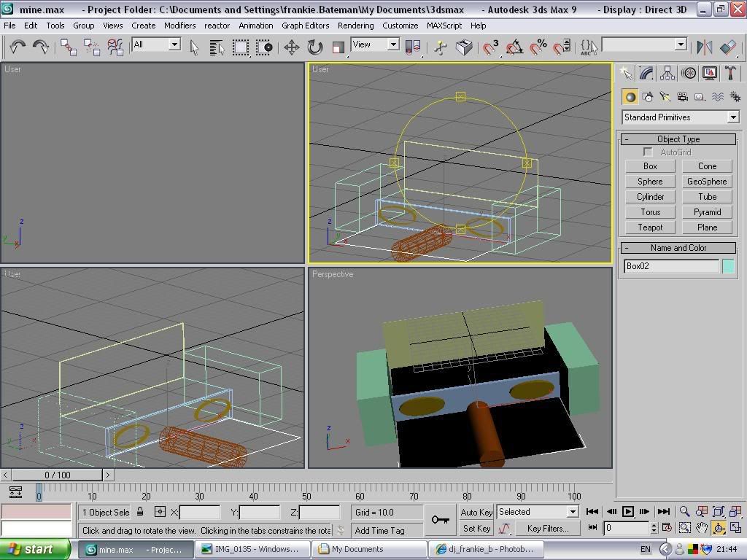Click the Teapot primitive button
Image resolution: width=747 pixels, height=560 pixels.
tap(650, 227)
